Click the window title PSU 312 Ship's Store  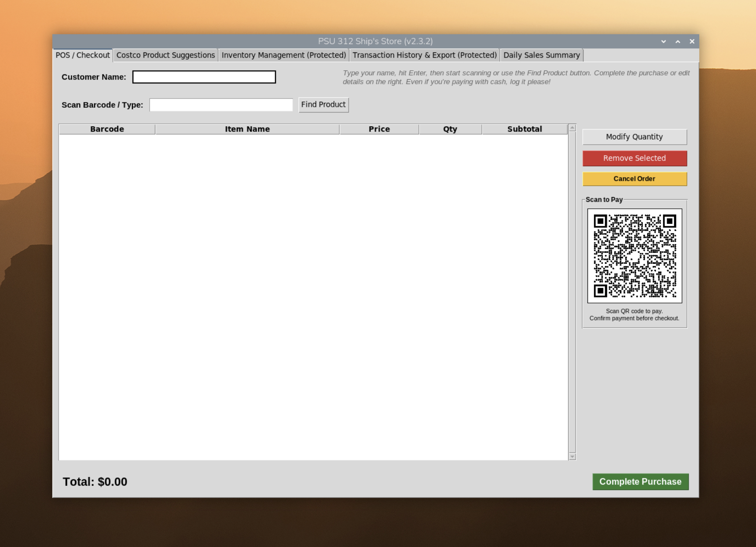click(375, 41)
